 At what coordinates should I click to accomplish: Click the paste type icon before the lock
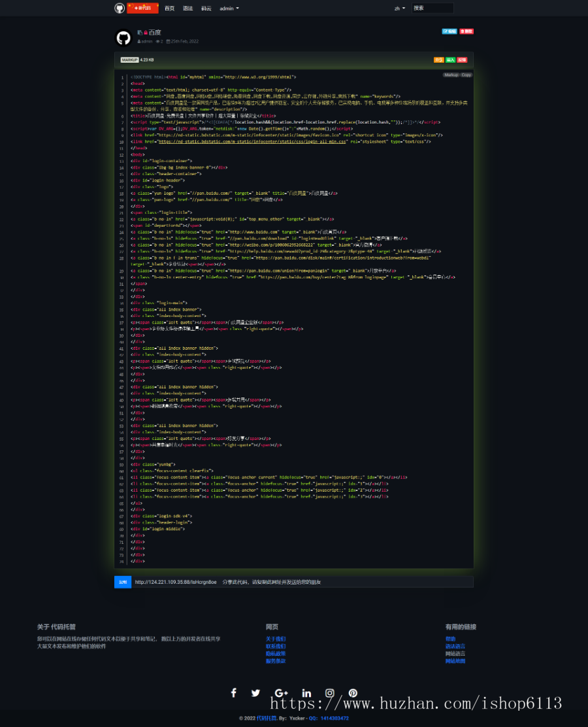point(139,33)
